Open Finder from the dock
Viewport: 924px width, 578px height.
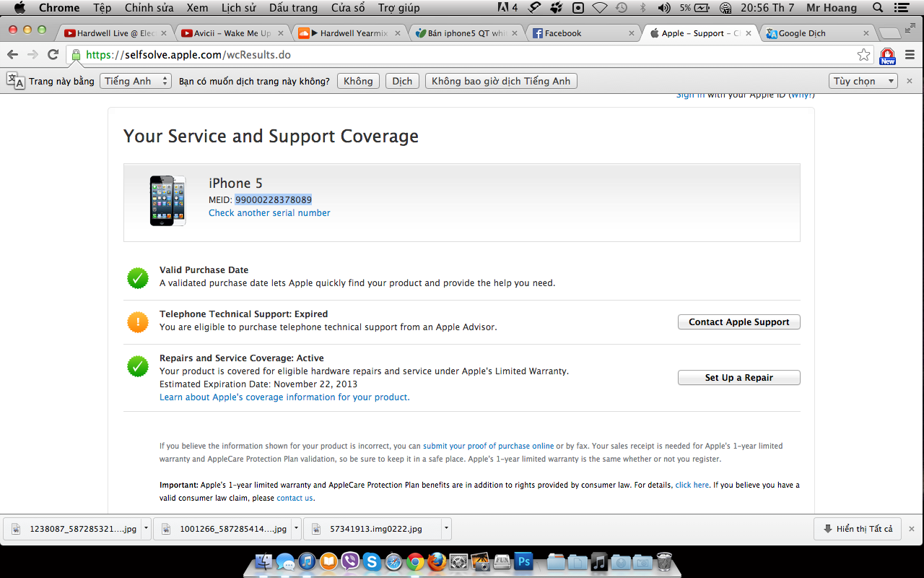265,561
